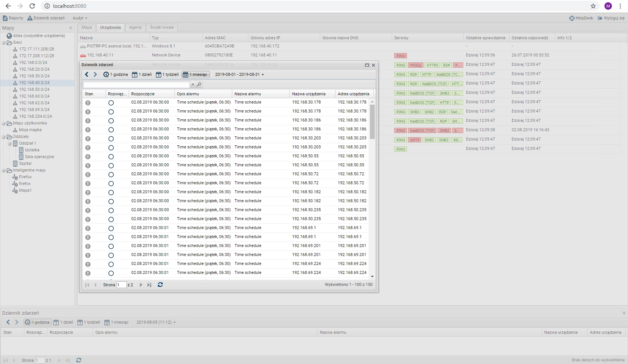Open the date range dropdown 2019-08-01 - 2019-08-31
The width and height of the screenshot is (628, 364).
point(239,74)
